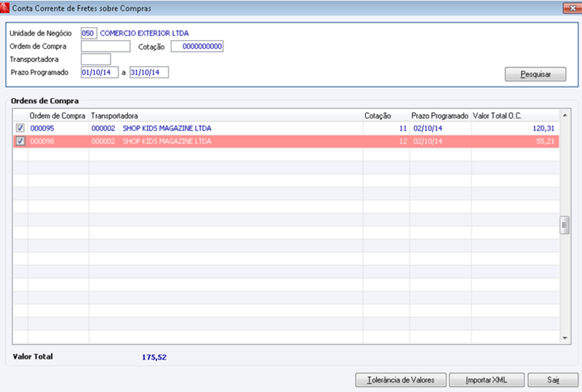Click the scroll up arrow of orders grid
The height and width of the screenshot is (392, 582).
tap(565, 116)
